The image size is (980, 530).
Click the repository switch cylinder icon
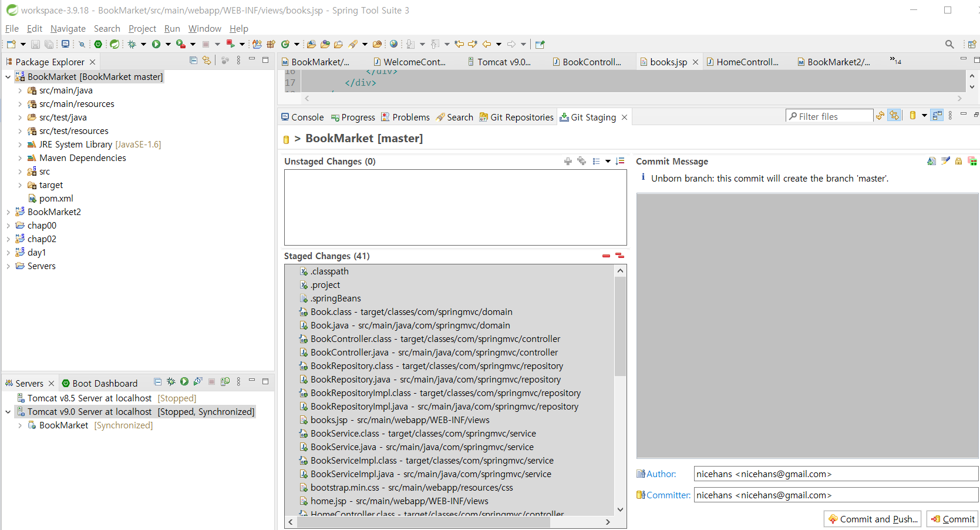[912, 116]
